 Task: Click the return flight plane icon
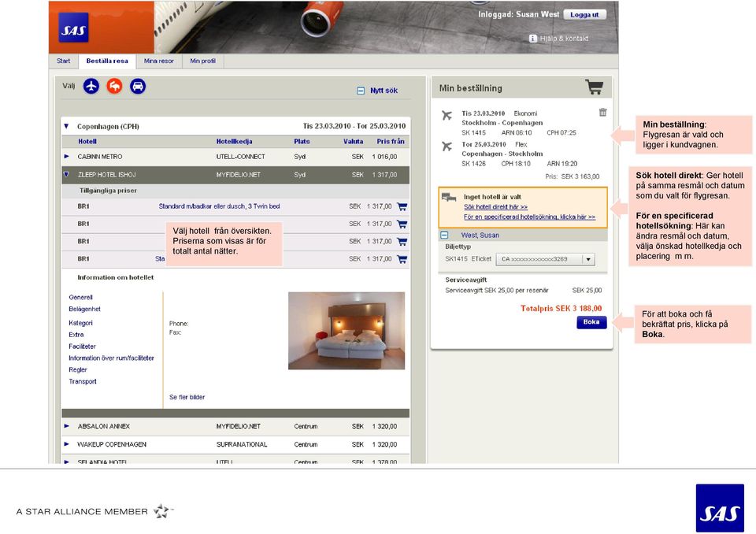click(447, 146)
